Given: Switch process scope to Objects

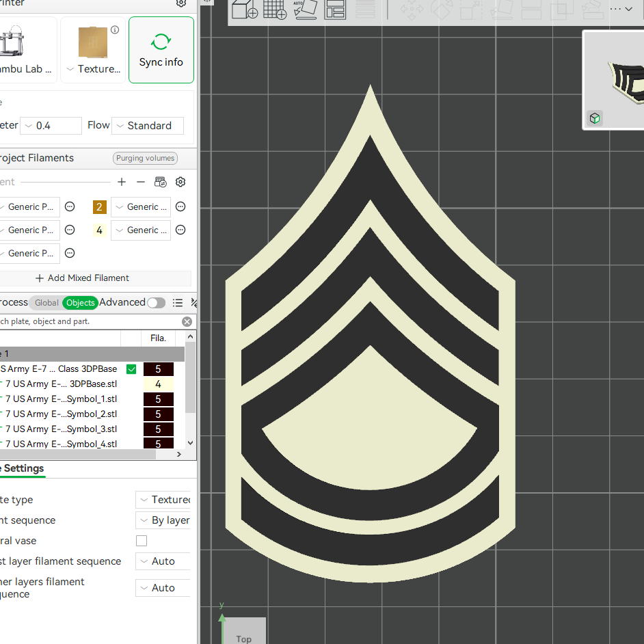Looking at the screenshot, I should tap(81, 303).
